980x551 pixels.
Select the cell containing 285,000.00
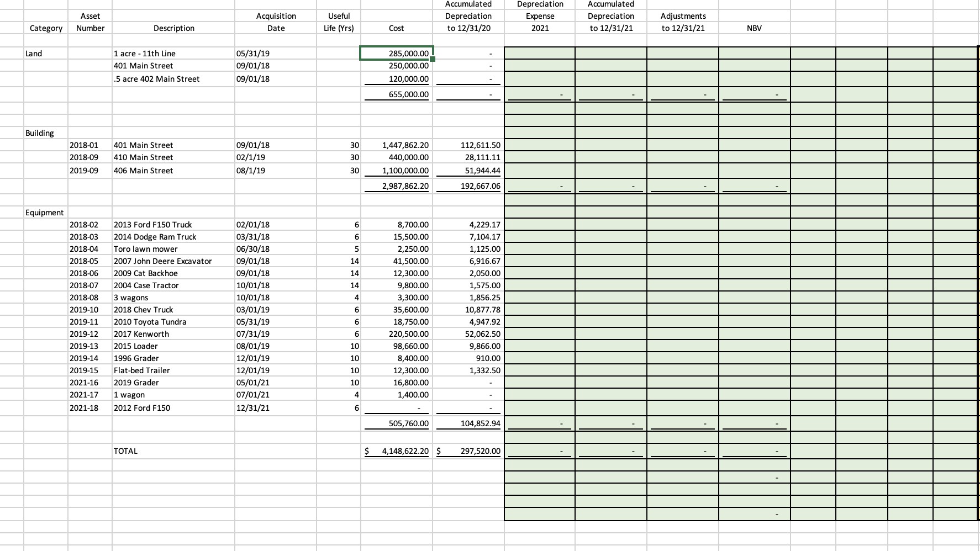tap(396, 53)
